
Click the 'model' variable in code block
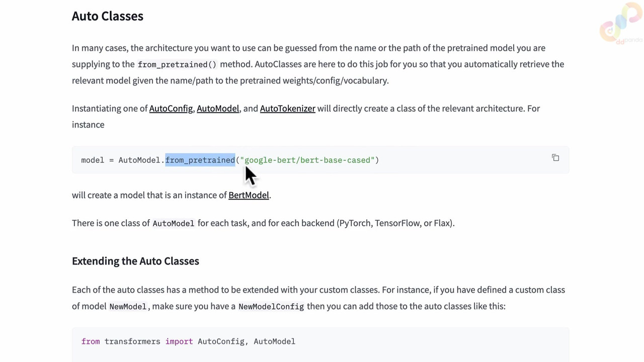(93, 160)
